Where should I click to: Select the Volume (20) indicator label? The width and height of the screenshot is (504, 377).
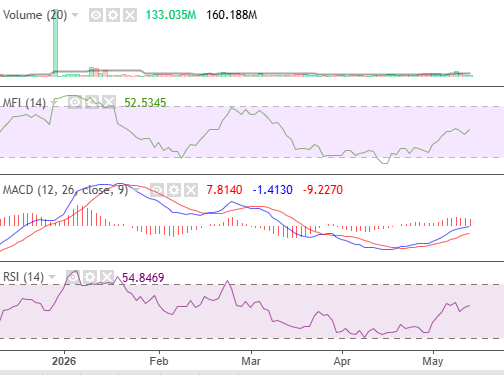click(35, 15)
